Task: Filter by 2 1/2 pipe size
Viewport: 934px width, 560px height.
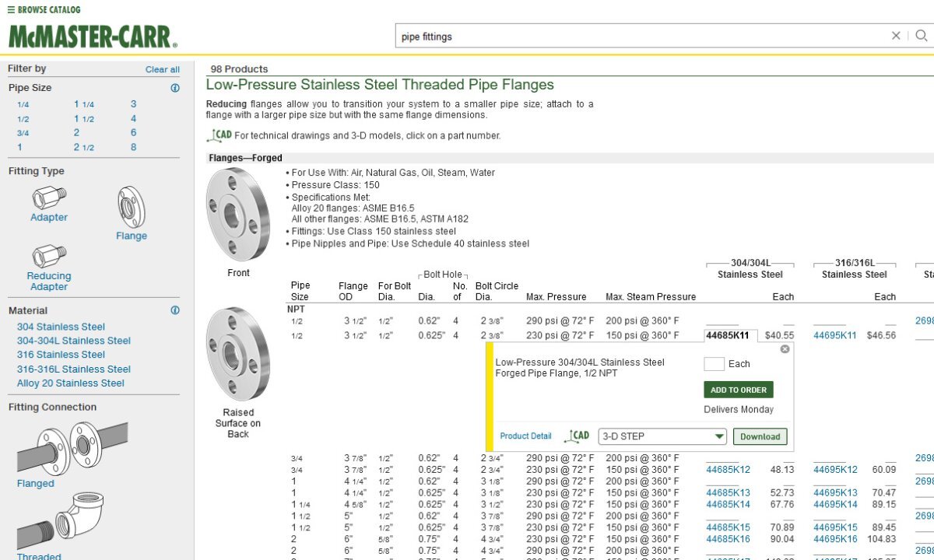Action: point(84,148)
